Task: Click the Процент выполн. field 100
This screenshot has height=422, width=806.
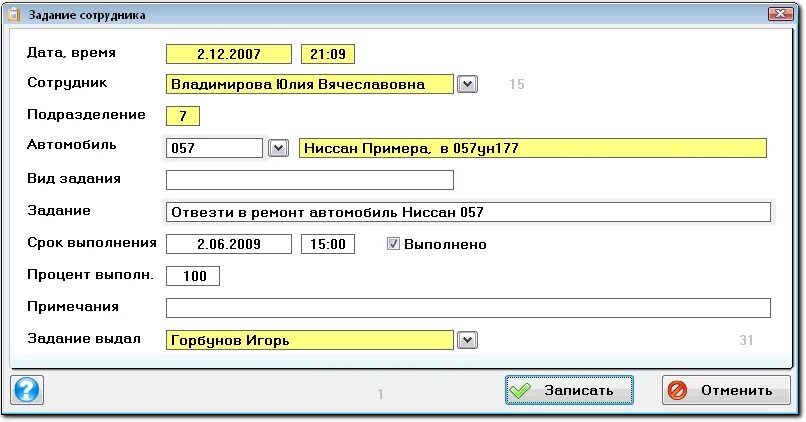Action: click(x=193, y=276)
